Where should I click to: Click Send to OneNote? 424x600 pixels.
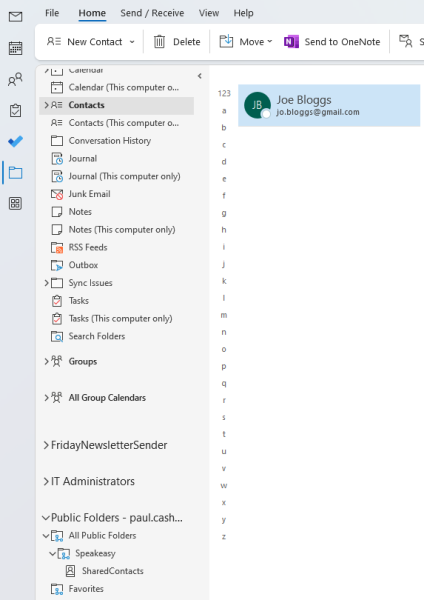332,42
